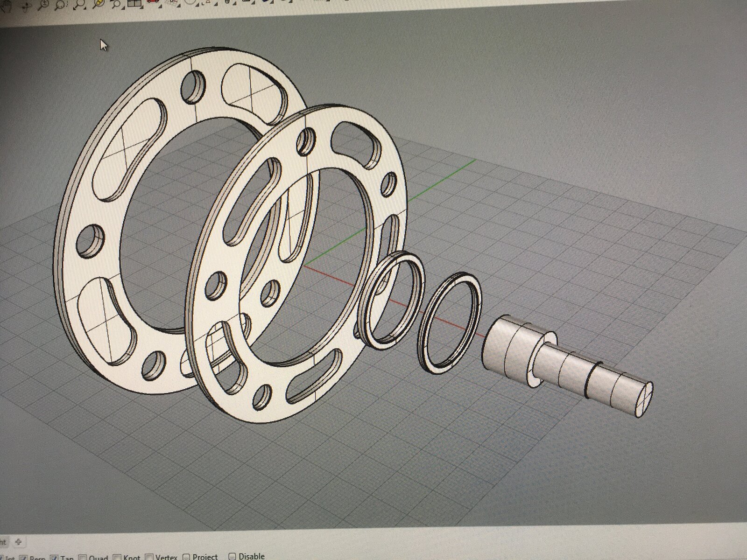747x560 pixels.
Task: Click the Zoom selected icon
Action: point(99,4)
